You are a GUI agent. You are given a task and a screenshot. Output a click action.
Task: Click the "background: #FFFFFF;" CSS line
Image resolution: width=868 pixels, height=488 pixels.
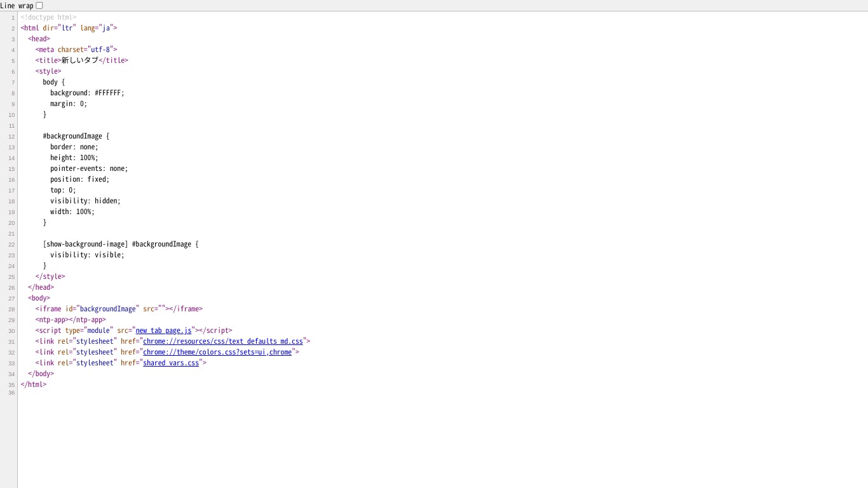point(87,93)
